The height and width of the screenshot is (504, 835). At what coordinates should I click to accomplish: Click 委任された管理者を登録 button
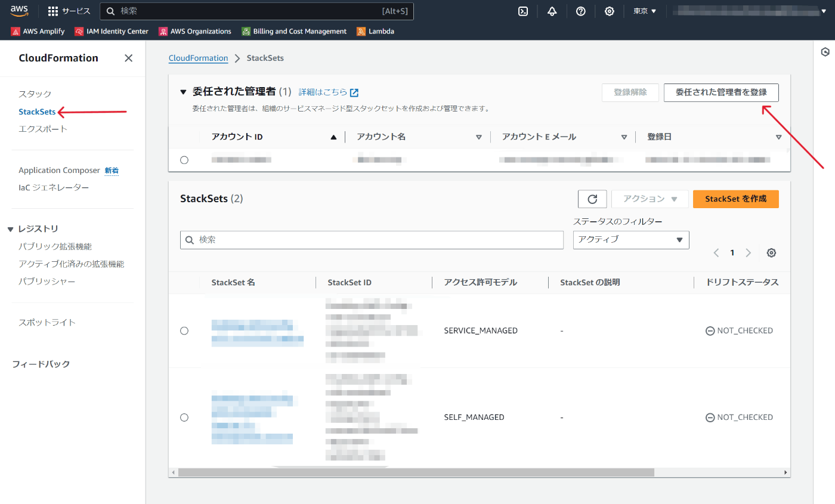[721, 92]
